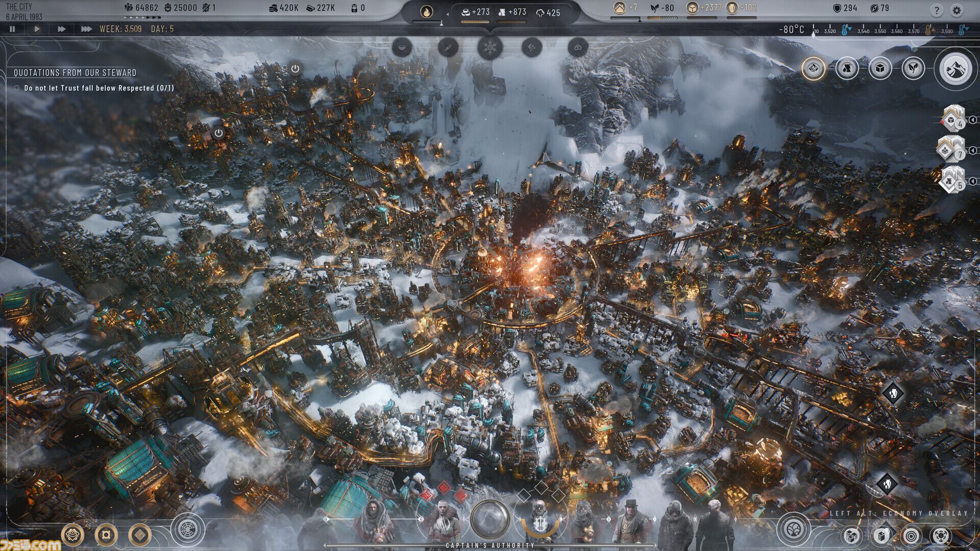Click the food value -80
Screen dimensions: 980x551
click(668, 8)
